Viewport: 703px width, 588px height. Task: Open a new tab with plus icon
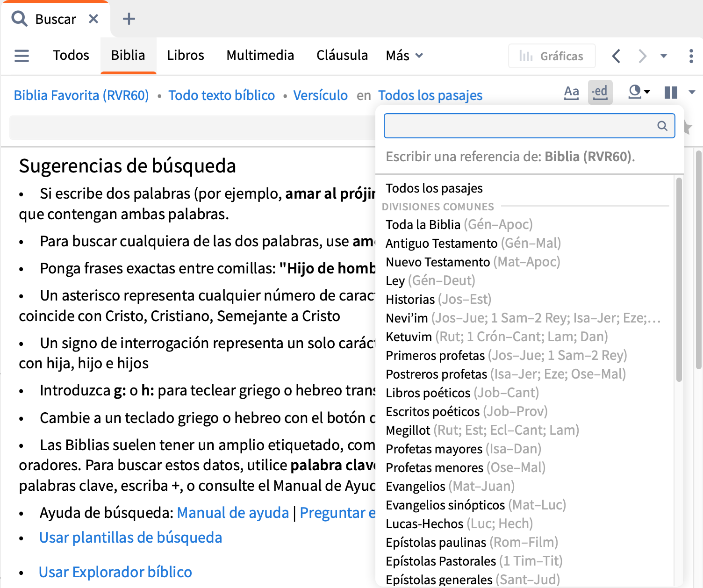point(129,19)
